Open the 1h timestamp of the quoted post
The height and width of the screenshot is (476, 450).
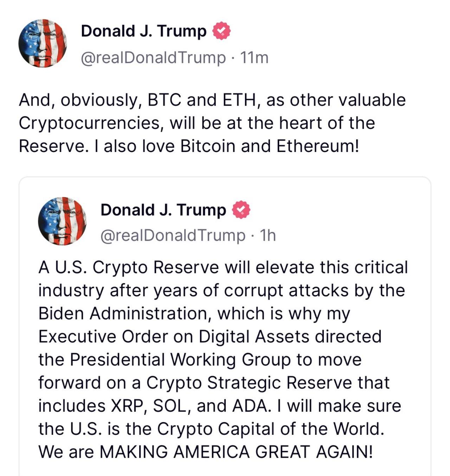point(268,235)
